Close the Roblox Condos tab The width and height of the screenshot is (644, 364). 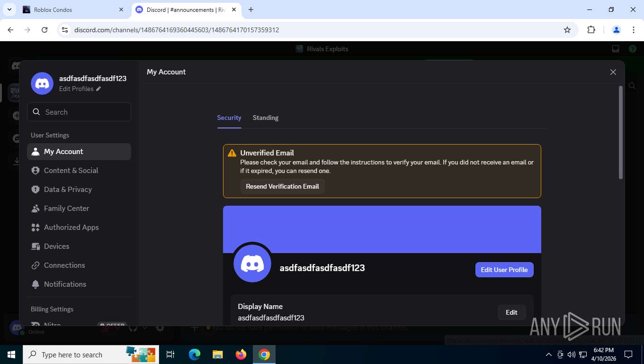coord(121,9)
